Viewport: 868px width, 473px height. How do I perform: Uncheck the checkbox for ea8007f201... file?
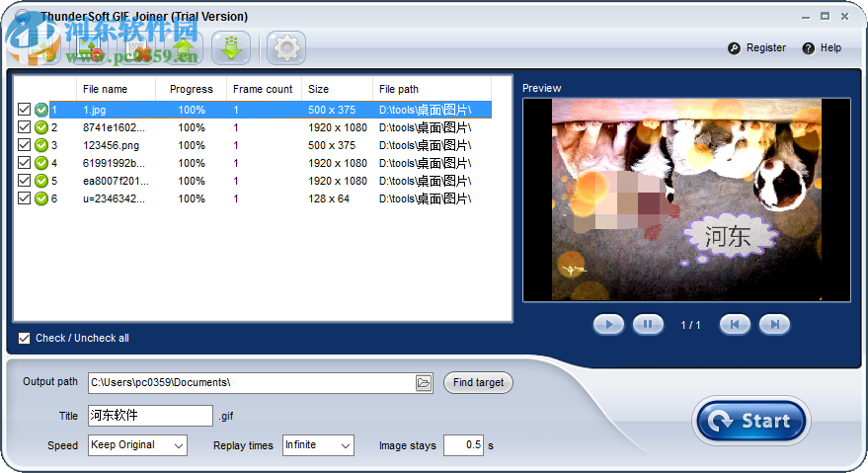point(24,181)
